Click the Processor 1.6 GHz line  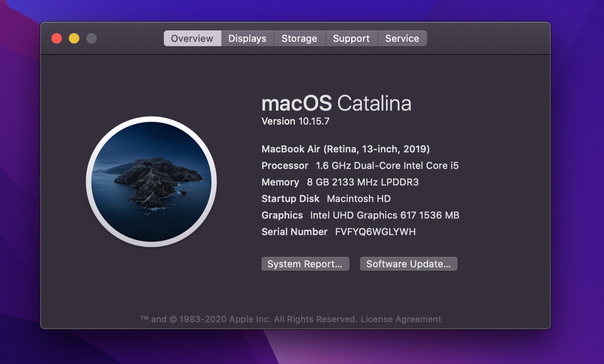360,165
